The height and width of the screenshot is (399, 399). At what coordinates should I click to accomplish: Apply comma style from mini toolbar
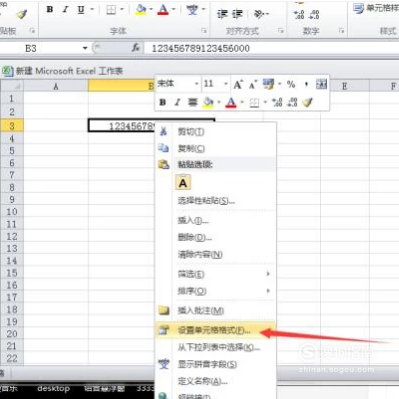[x=306, y=84]
